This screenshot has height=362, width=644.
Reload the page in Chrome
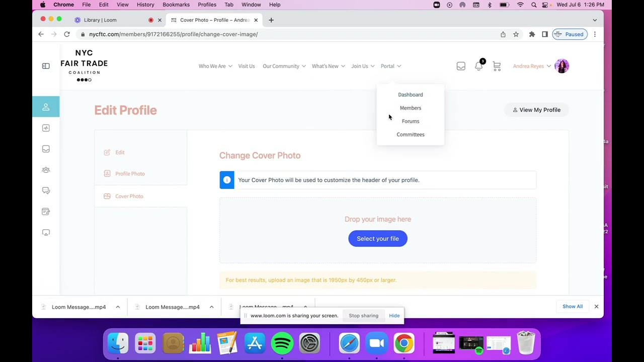[67, 34]
